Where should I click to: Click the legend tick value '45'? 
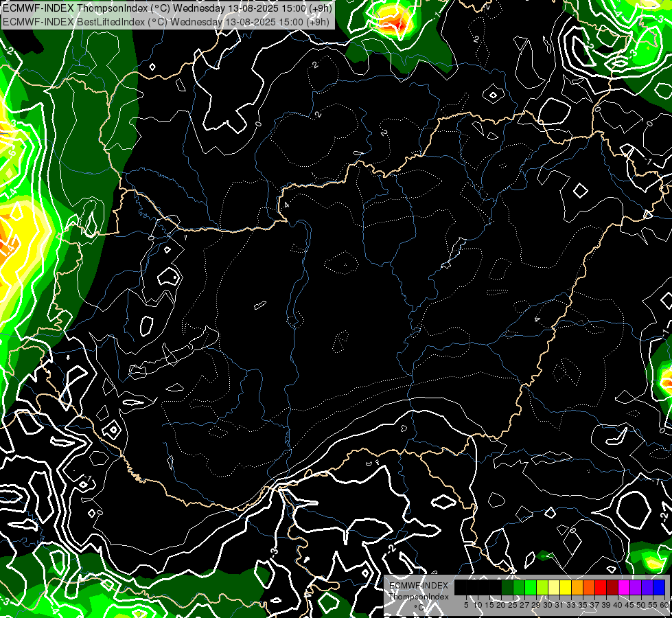point(630,605)
